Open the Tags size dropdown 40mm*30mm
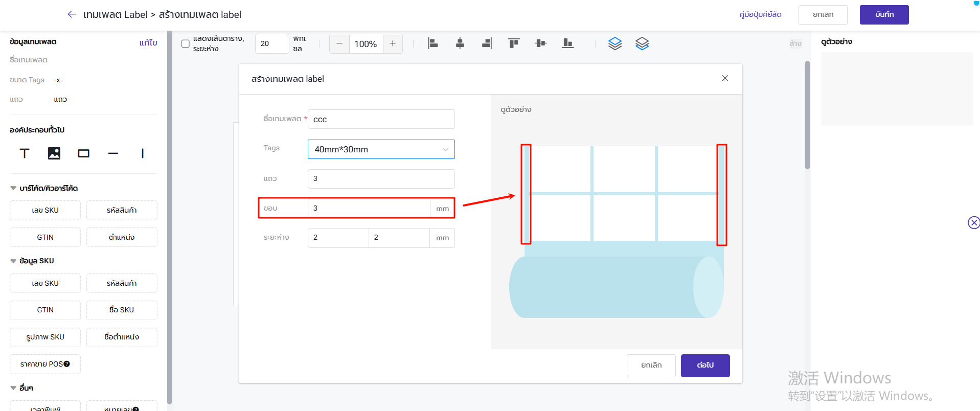Screen dimensions: 980x411 [381, 149]
